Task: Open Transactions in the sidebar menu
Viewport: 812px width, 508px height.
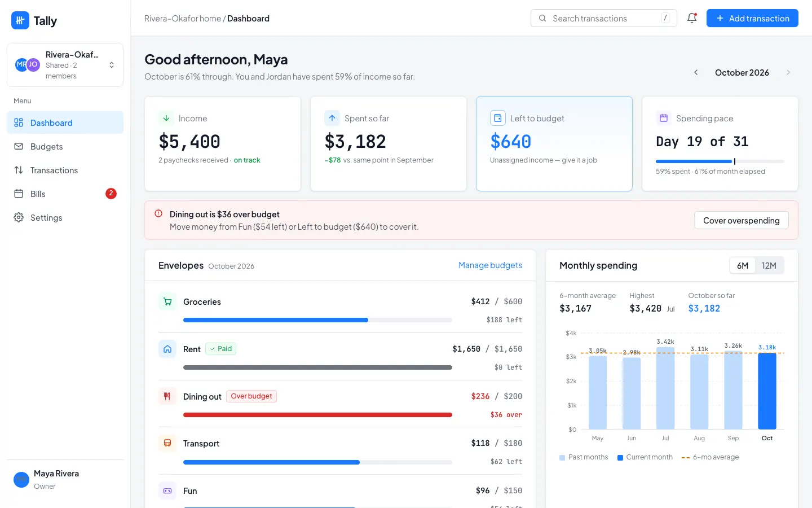Action: [x=65, y=170]
